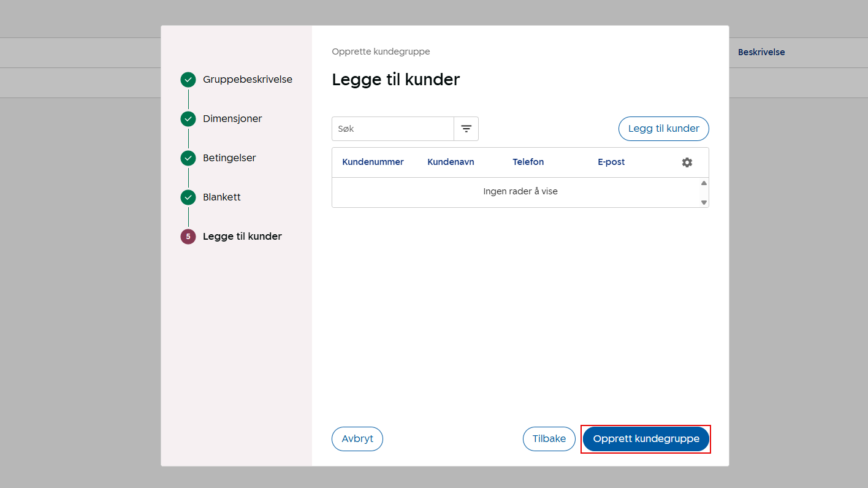Click into the Søk search field
The height and width of the screenshot is (488, 868).
point(393,129)
